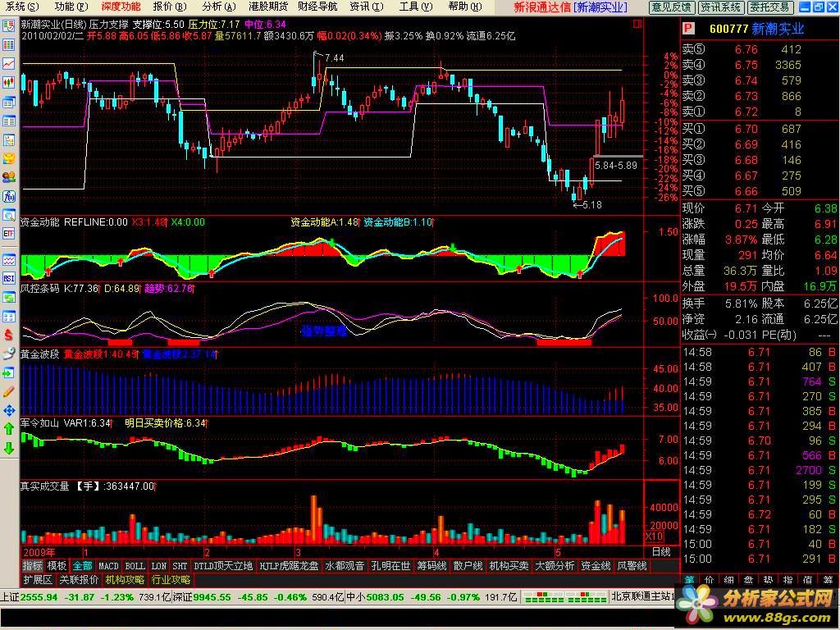Image resolution: width=840 pixels, height=630 pixels.
Task: Click the 日线 period selector label
Action: click(x=661, y=552)
